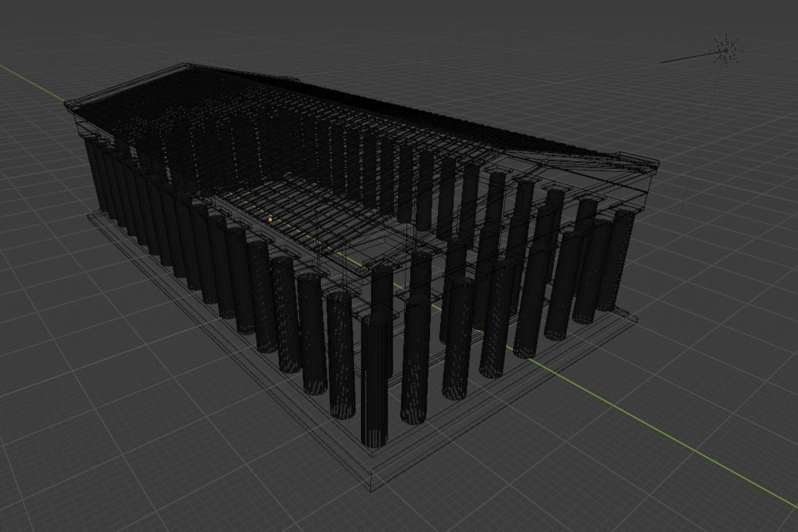Click the orange origin dot inside the temple
The height and width of the screenshot is (532, 798).
pos(270,220)
